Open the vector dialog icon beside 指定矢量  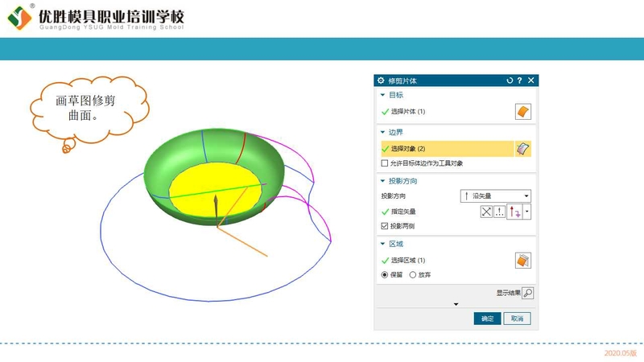pos(499,212)
